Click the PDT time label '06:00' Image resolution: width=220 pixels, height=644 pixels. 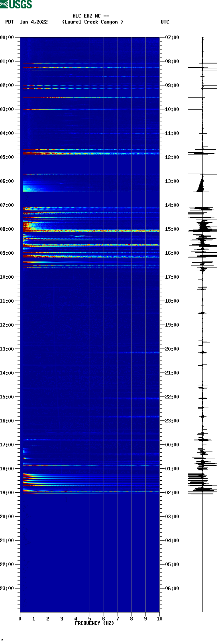point(7,181)
